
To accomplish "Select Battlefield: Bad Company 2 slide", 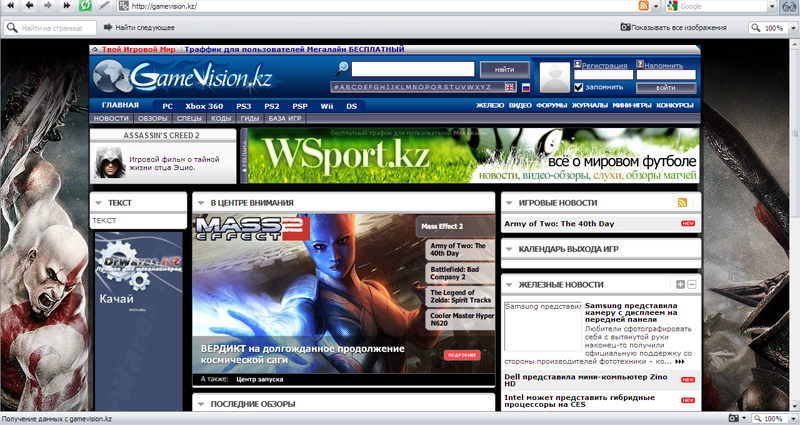I will 460,273.
